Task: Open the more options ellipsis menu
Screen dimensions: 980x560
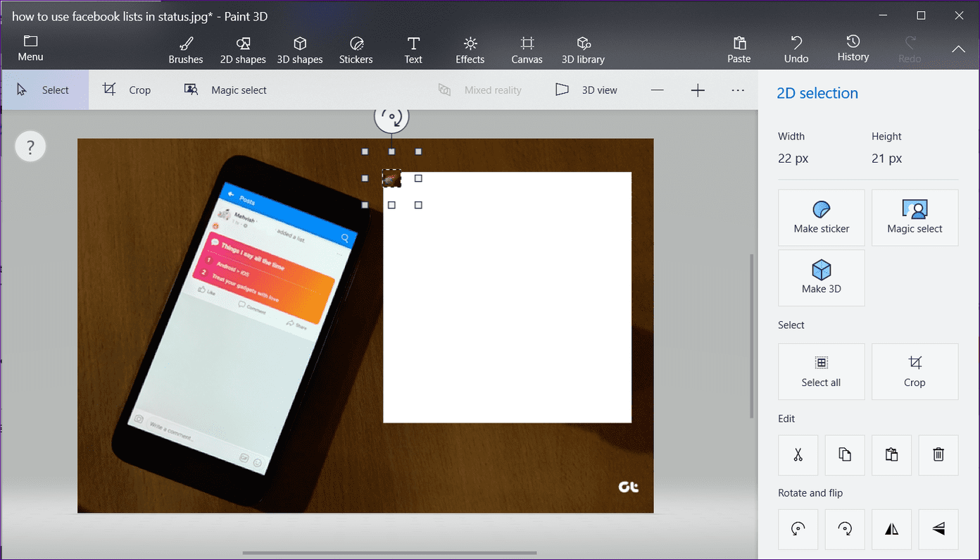Action: 738,90
